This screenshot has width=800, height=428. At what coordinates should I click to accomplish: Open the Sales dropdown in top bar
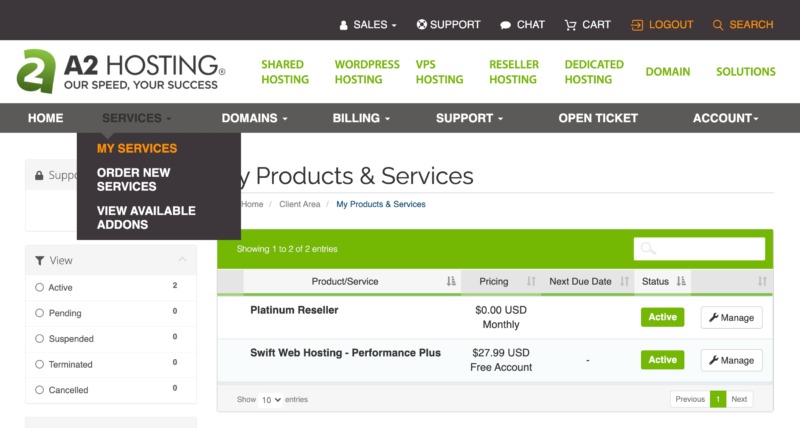pyautogui.click(x=369, y=24)
